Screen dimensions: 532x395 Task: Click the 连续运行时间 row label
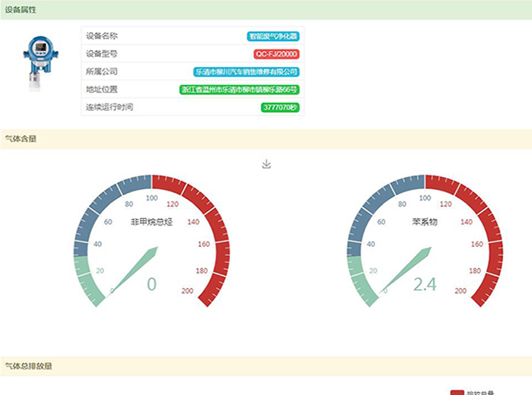(109, 107)
